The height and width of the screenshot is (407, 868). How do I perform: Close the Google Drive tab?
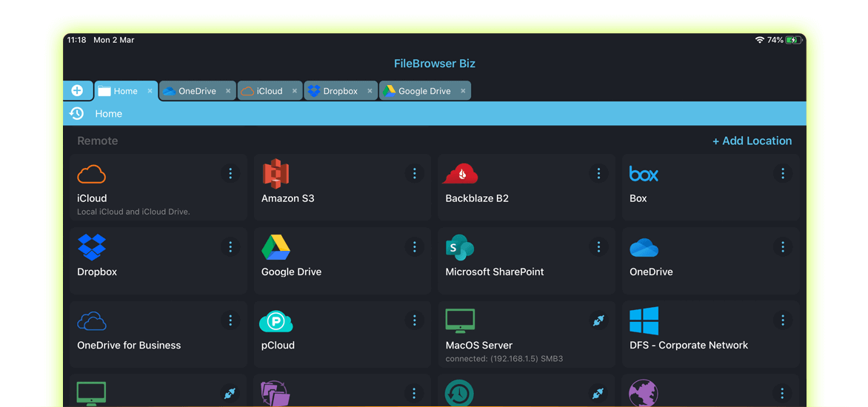click(463, 91)
